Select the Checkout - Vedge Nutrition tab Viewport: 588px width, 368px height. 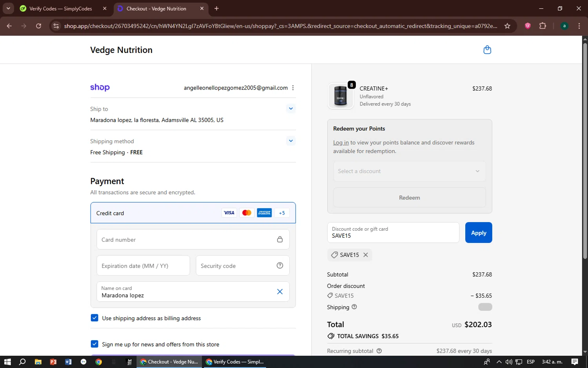tap(156, 9)
